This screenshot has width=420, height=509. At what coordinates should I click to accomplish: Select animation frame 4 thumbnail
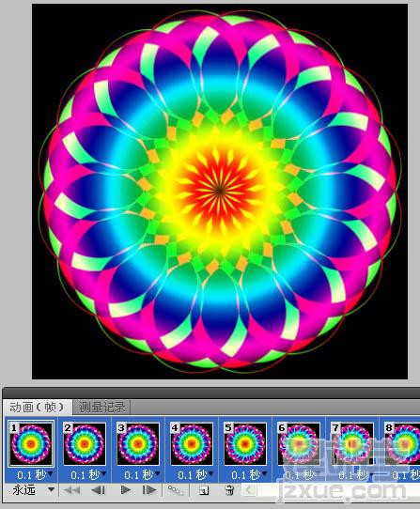coord(192,443)
